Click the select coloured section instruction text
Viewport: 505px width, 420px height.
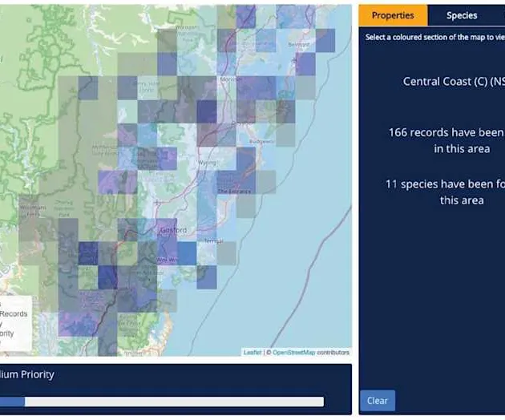(434, 37)
